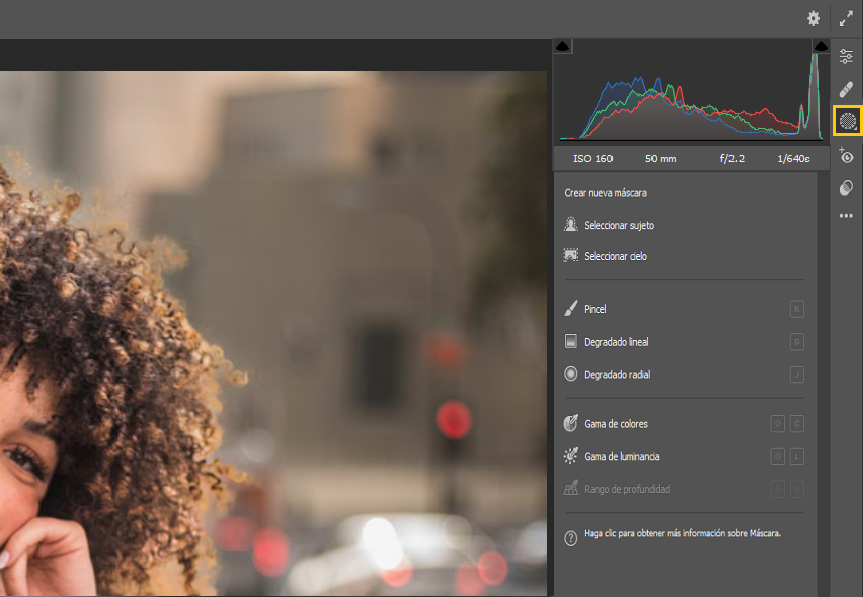The image size is (863, 597).
Task: Select Degradado radial mask
Action: tap(684, 375)
